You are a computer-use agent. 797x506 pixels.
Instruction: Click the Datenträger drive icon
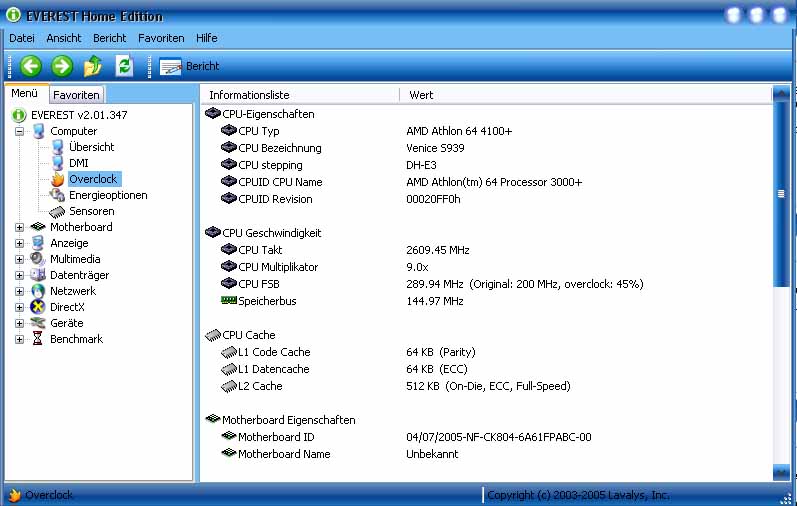(38, 275)
